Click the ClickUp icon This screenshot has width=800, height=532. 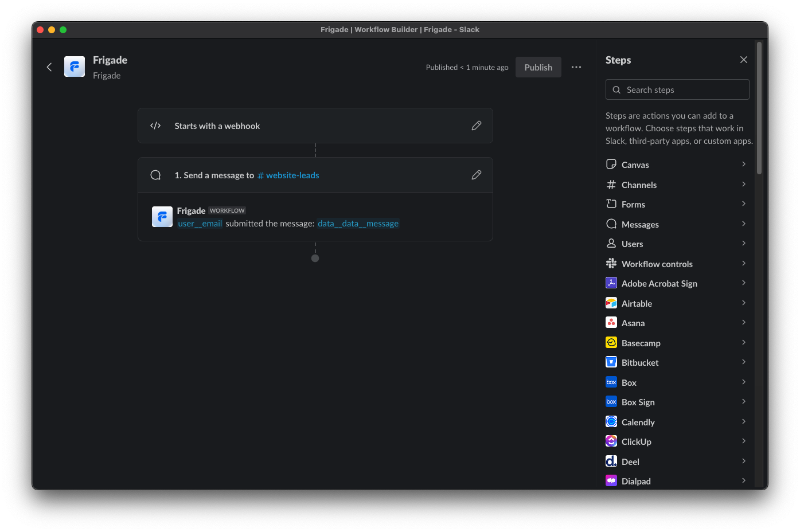[611, 441]
